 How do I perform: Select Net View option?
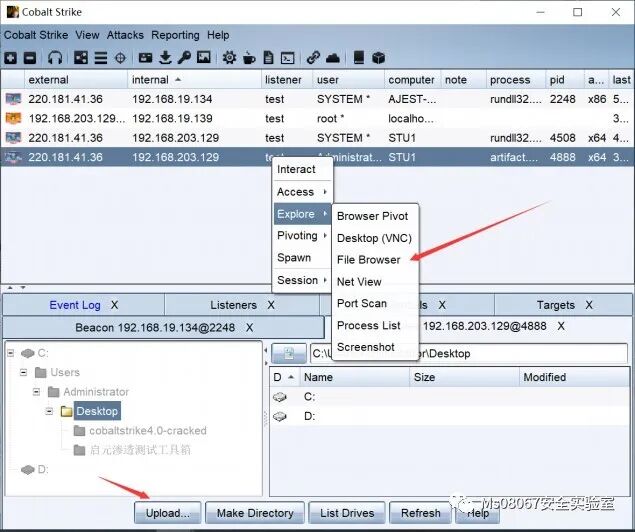click(375, 282)
